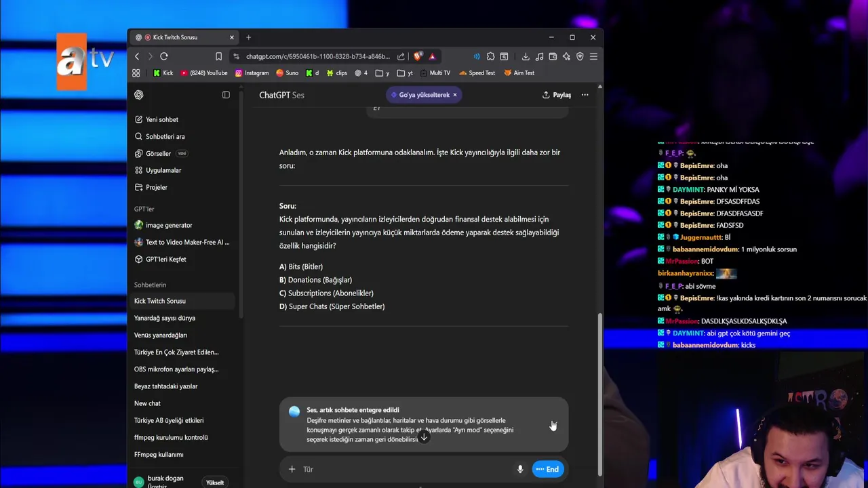Click chat conversation vertical scrollbar
This screenshot has width=868, height=488.
click(599, 393)
